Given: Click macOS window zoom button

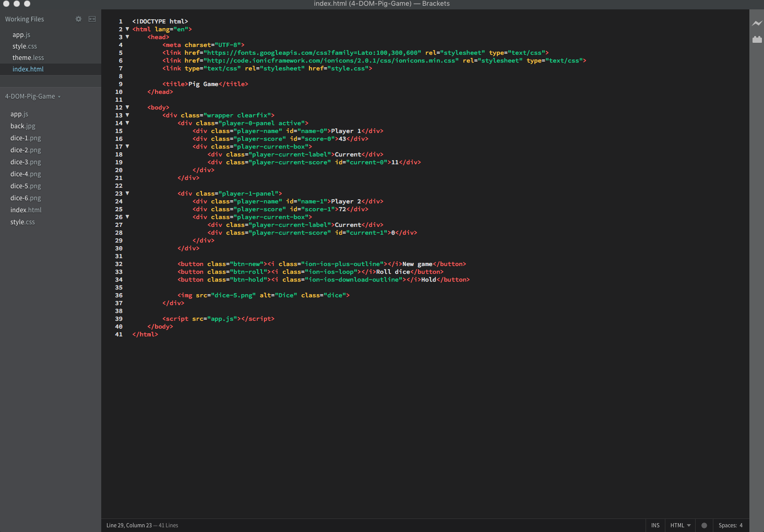Looking at the screenshot, I should 27,3.
